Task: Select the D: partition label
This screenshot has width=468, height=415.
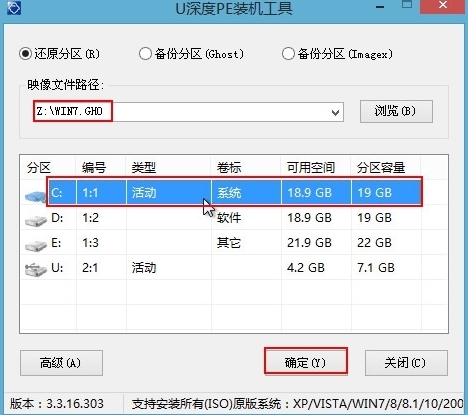Action: (57, 218)
